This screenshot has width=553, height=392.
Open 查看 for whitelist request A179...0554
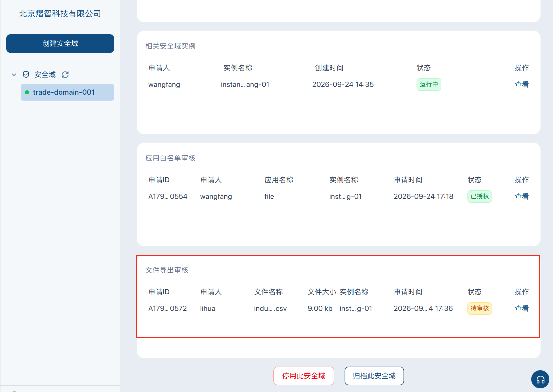[x=522, y=197]
